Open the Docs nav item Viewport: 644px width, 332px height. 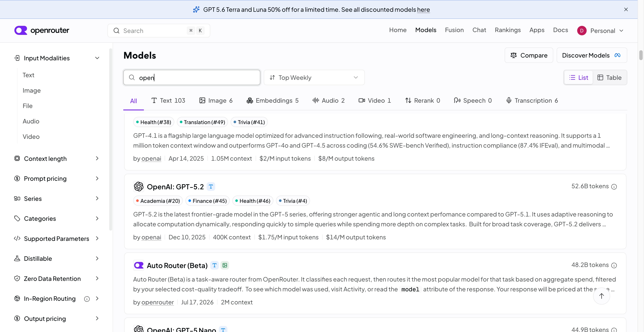point(560,30)
